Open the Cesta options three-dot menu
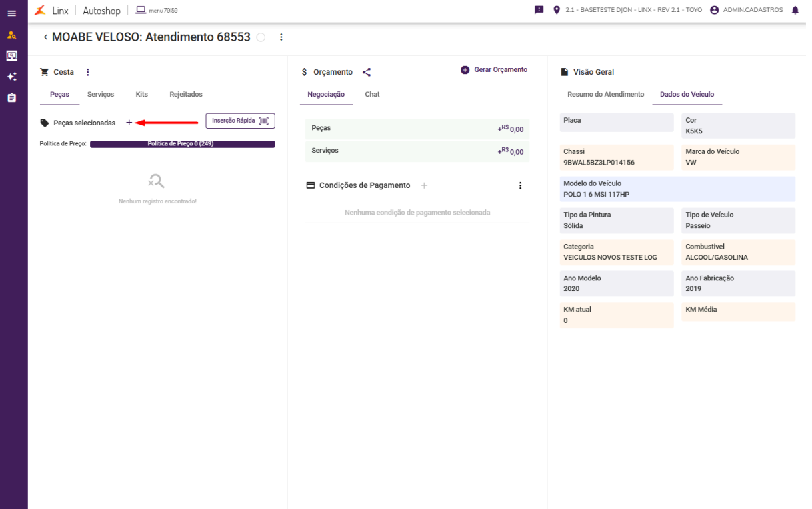 click(87, 72)
